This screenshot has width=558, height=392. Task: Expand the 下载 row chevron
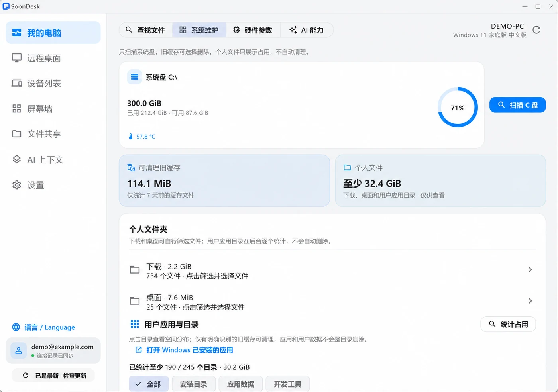point(530,270)
